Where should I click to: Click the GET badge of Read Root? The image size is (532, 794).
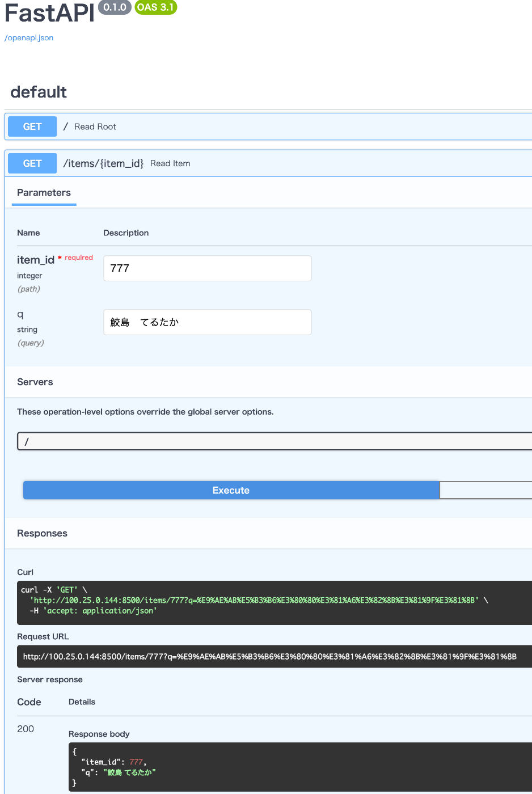pos(32,126)
